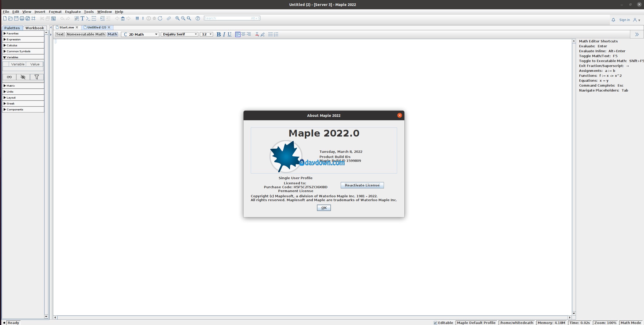Expand the Calculus palette
Screen dimensions: 644x325
(x=12, y=46)
